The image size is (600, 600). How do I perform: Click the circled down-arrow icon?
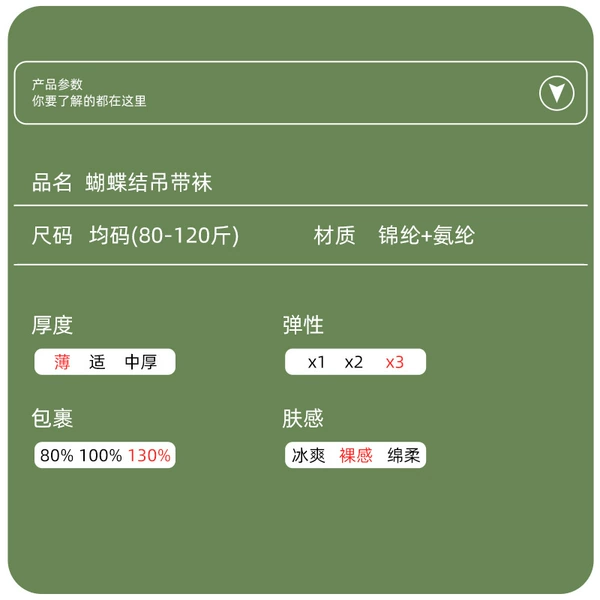coord(556,93)
